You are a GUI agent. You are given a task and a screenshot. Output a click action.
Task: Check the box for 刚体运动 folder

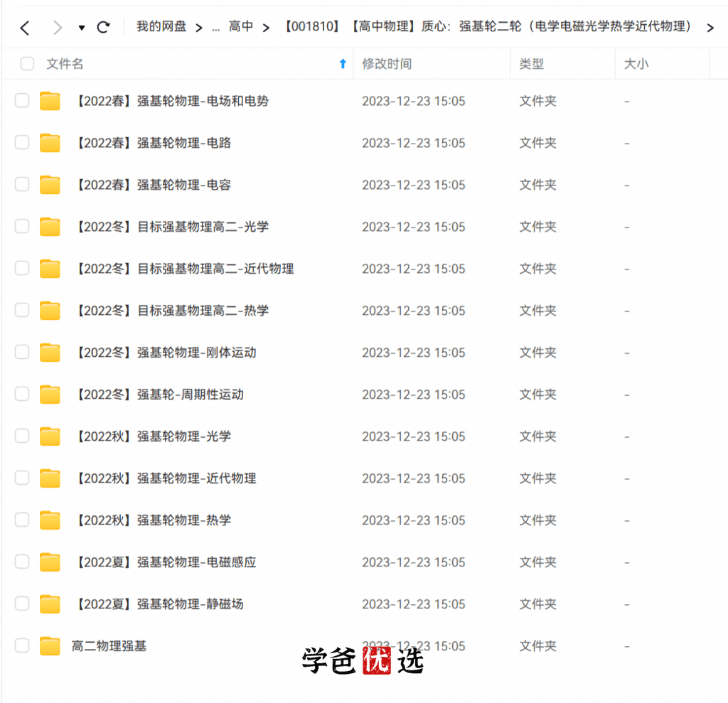point(22,352)
